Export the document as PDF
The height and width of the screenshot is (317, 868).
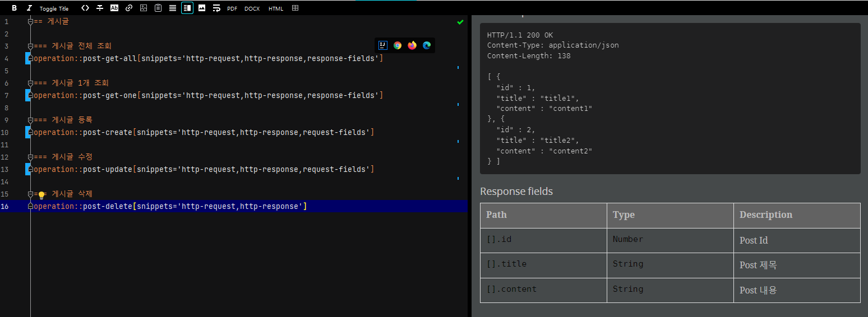(x=232, y=8)
